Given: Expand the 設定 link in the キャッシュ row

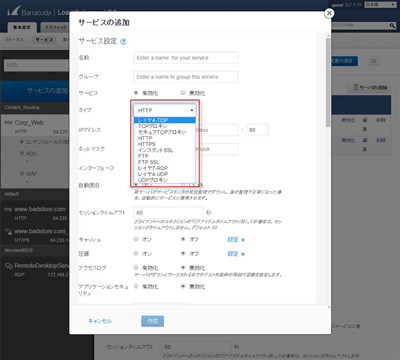Looking at the screenshot, I should [x=236, y=239].
